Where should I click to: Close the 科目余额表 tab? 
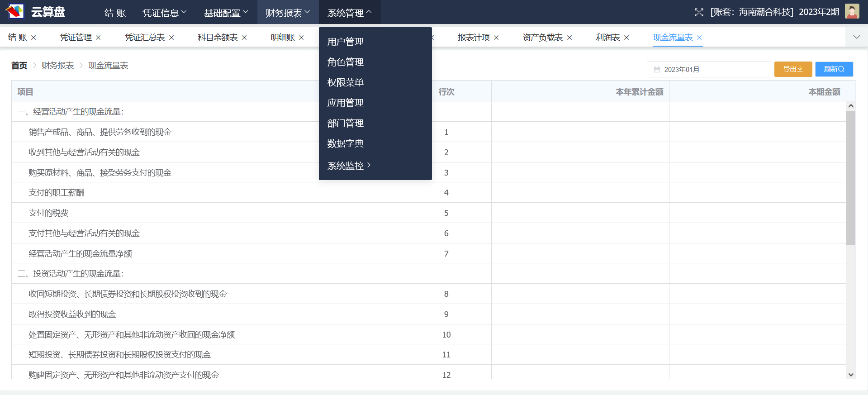click(244, 38)
